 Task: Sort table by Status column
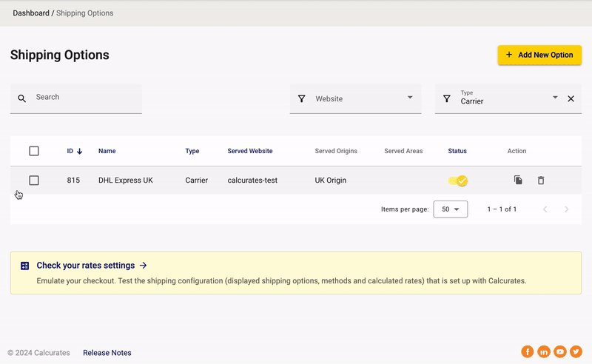click(457, 151)
